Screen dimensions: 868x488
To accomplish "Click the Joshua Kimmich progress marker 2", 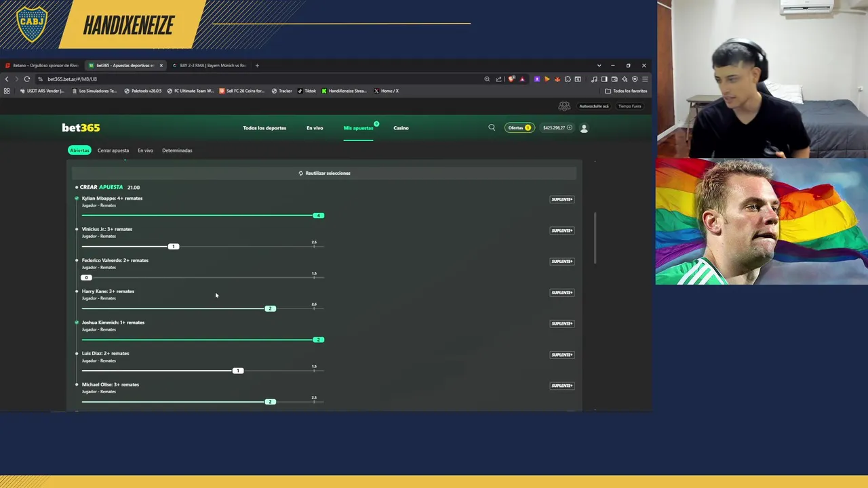I will tap(319, 340).
